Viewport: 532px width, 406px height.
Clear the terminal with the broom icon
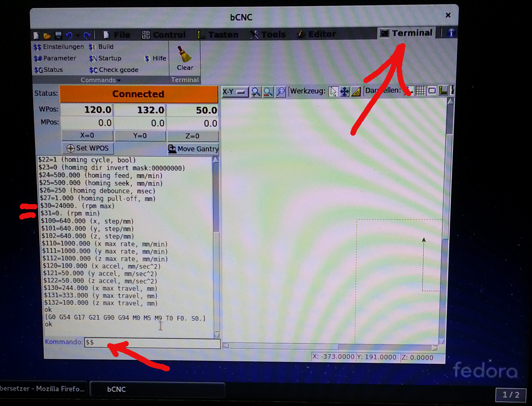click(x=185, y=58)
